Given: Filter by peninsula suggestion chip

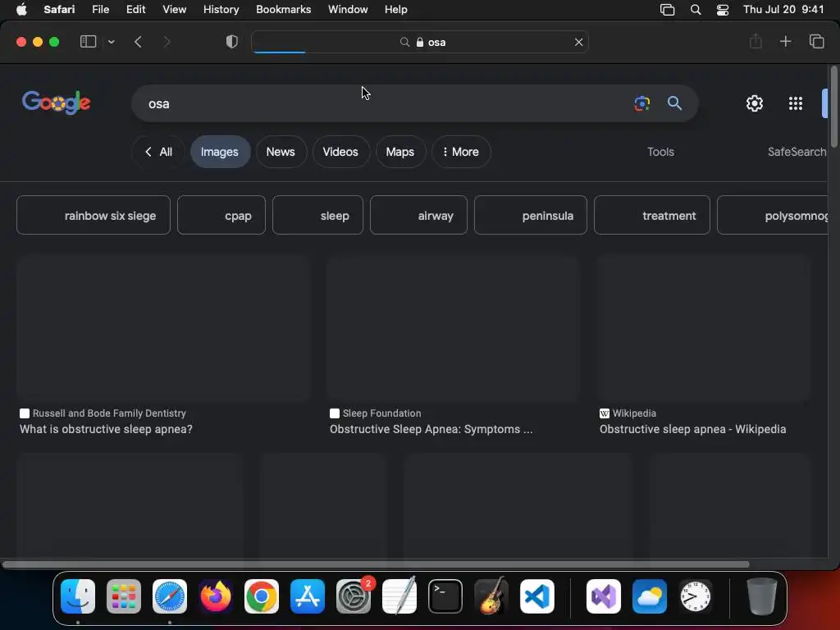Looking at the screenshot, I should (531, 216).
